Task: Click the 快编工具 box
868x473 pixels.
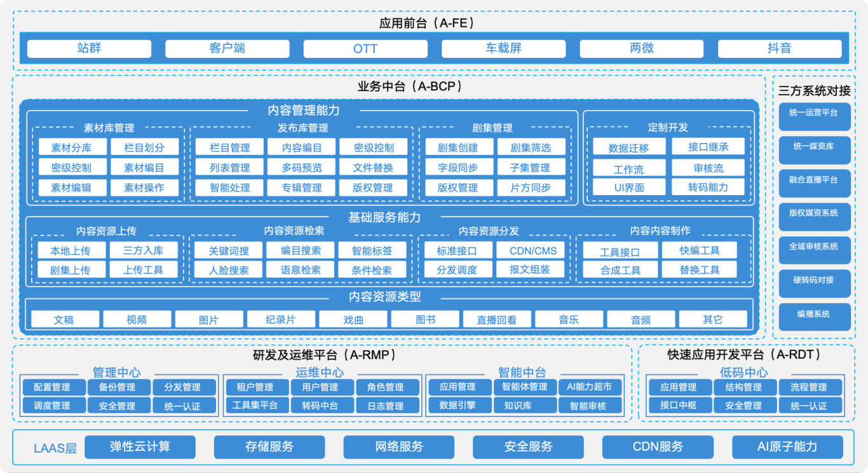Action: [x=699, y=250]
